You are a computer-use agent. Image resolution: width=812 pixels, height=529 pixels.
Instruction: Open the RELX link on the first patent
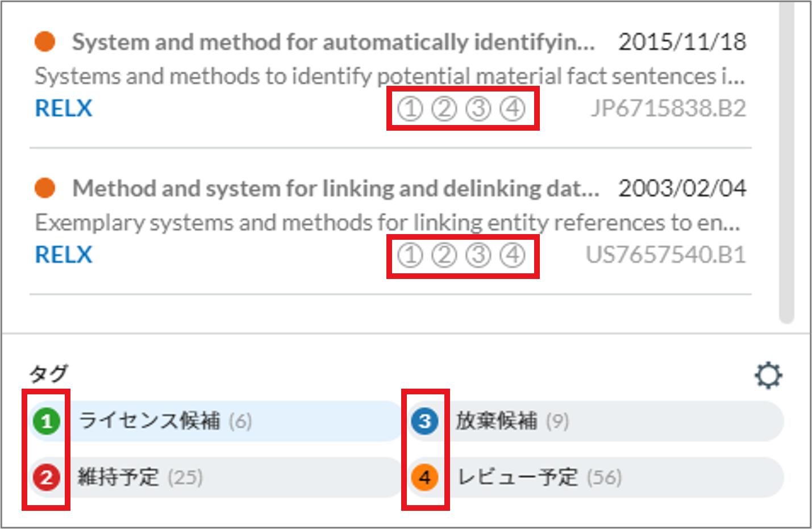[63, 108]
